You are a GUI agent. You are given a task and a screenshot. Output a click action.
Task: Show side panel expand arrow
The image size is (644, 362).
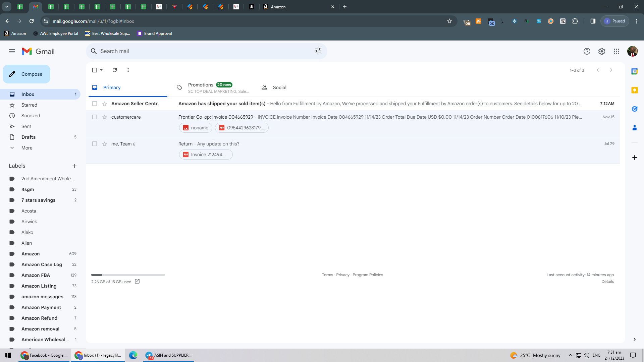pyautogui.click(x=634, y=339)
